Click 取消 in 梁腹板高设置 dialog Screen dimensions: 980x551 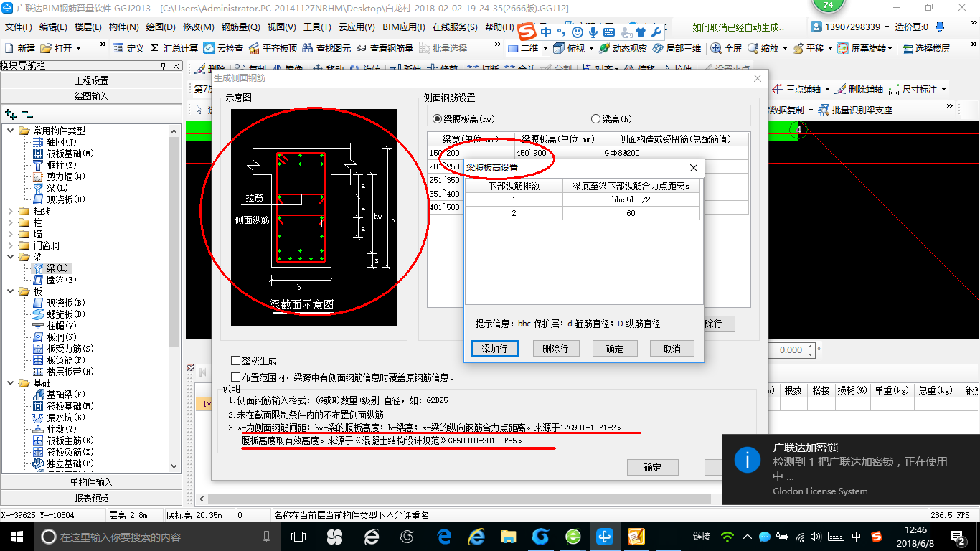672,349
